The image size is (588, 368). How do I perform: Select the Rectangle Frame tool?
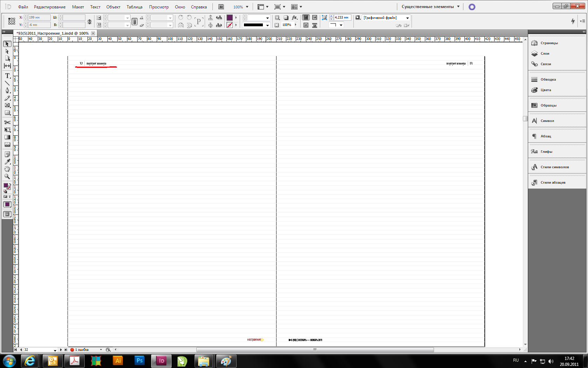pos(7,105)
